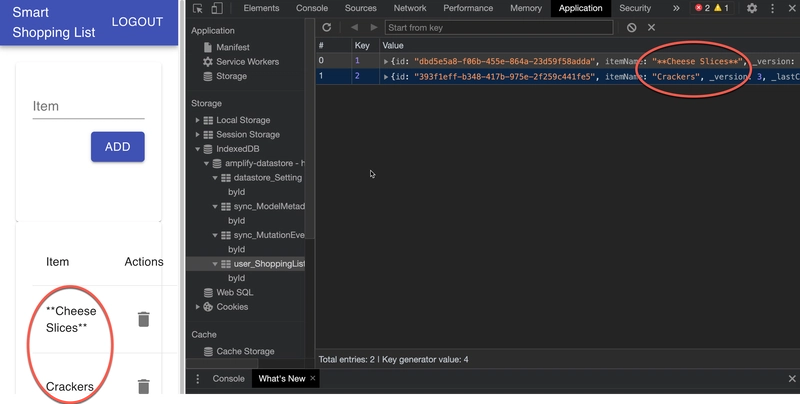800x404 pixels.
Task: Delete the Cheese Slices item with trash icon
Action: tap(143, 319)
